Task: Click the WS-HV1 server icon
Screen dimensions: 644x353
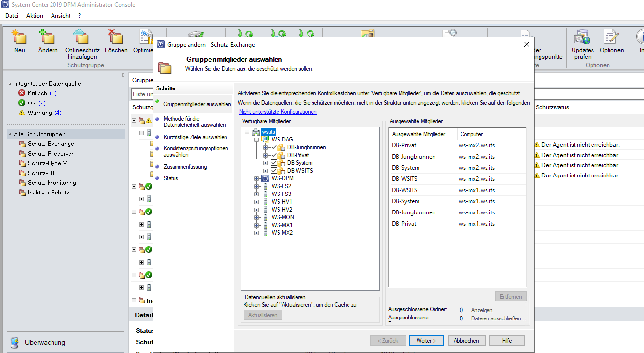Action: (265, 202)
